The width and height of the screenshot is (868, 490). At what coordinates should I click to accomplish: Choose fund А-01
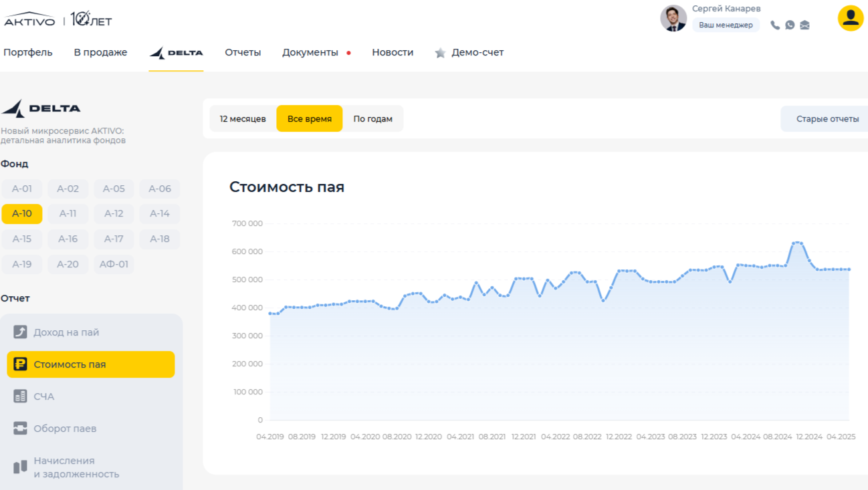22,189
